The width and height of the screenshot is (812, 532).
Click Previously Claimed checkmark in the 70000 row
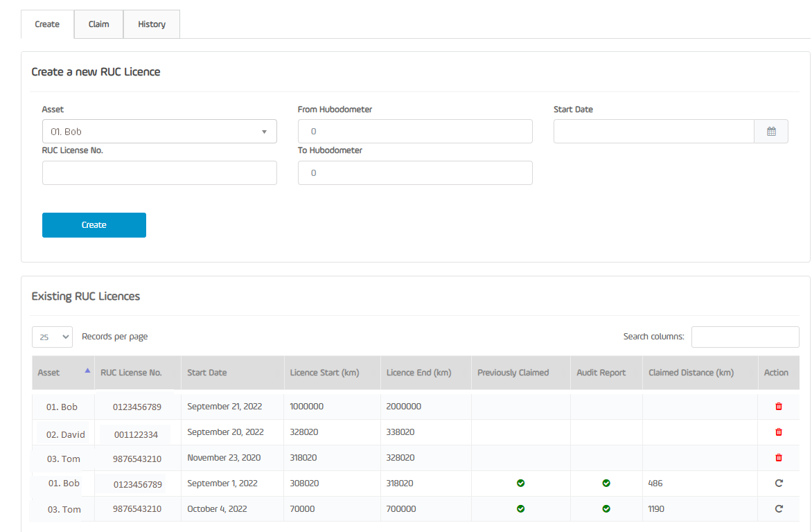click(x=520, y=508)
